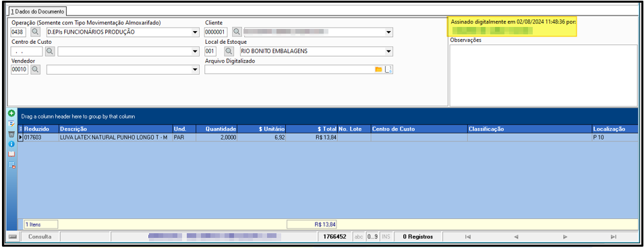The image size is (644, 248).
Task: Click the Cliente code field 0000001
Action: pos(216,32)
